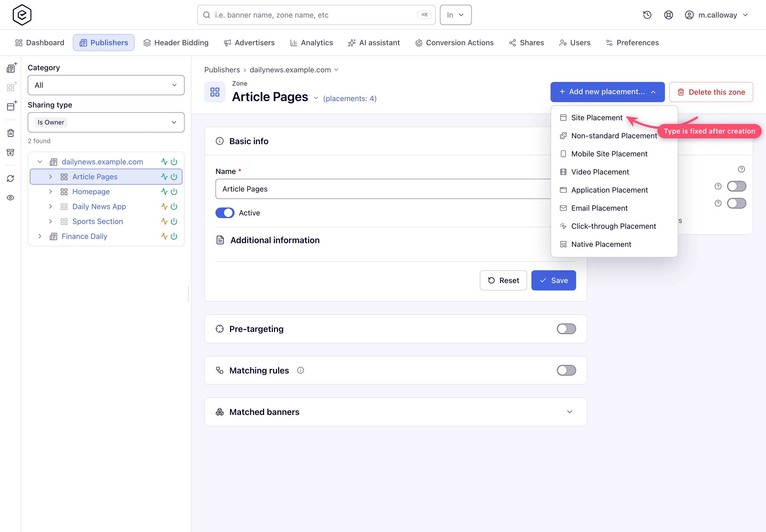Click the help lifebuoy icon

click(668, 15)
